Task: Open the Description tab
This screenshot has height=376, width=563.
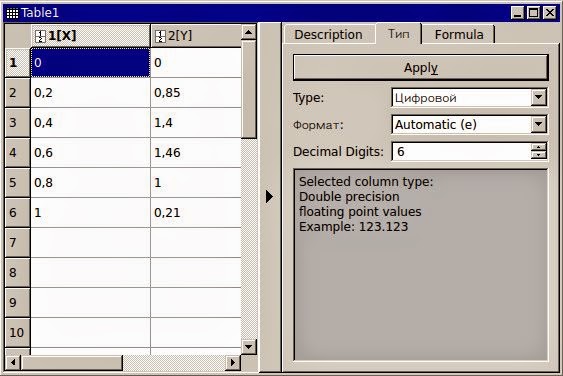Action: click(328, 34)
